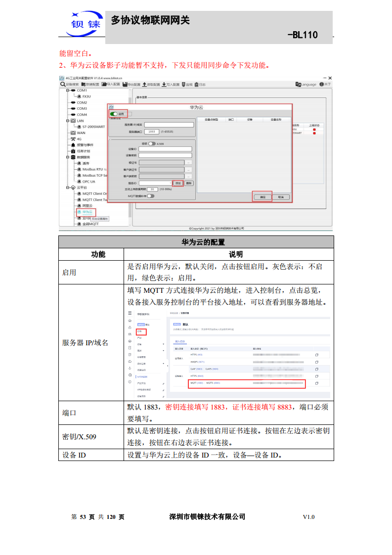Click browse button for client key

188,176
